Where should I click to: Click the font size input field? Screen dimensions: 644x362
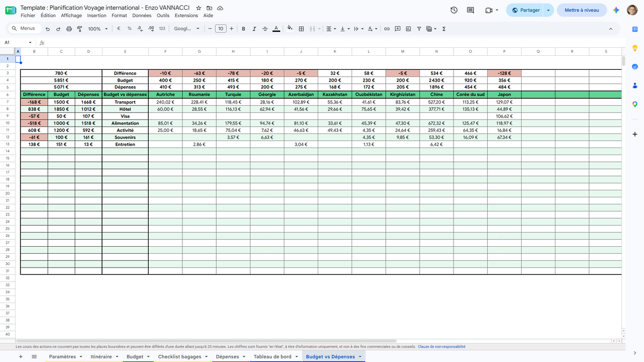[221, 29]
